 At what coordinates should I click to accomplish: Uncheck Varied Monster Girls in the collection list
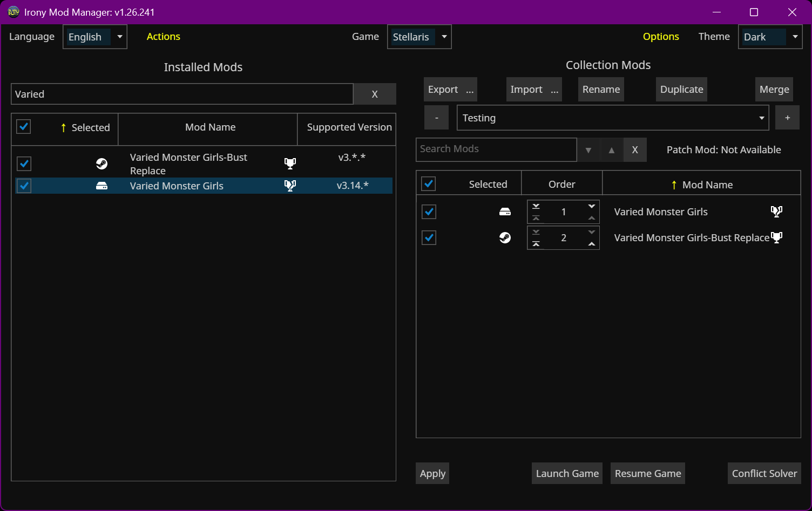tap(429, 212)
